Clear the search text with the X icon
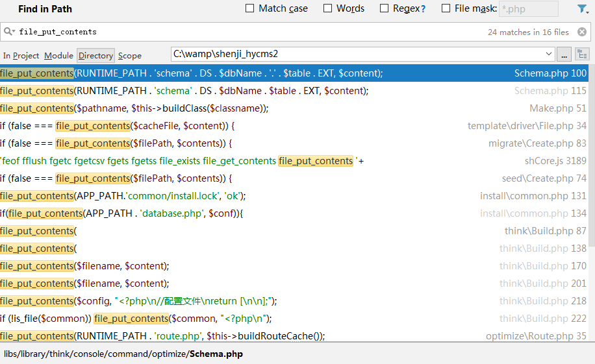The height and width of the screenshot is (364, 595). click(x=582, y=32)
